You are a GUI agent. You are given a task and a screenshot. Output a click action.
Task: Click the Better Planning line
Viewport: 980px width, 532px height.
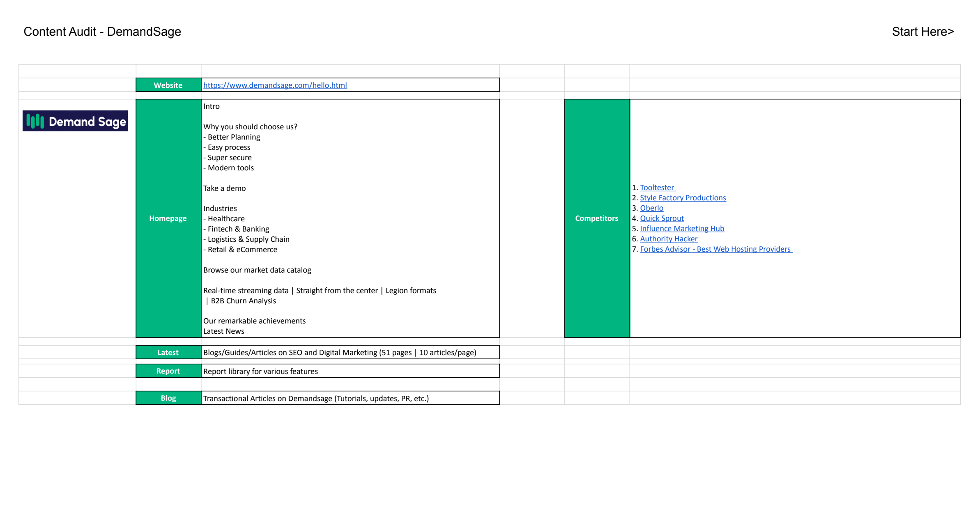(x=232, y=137)
